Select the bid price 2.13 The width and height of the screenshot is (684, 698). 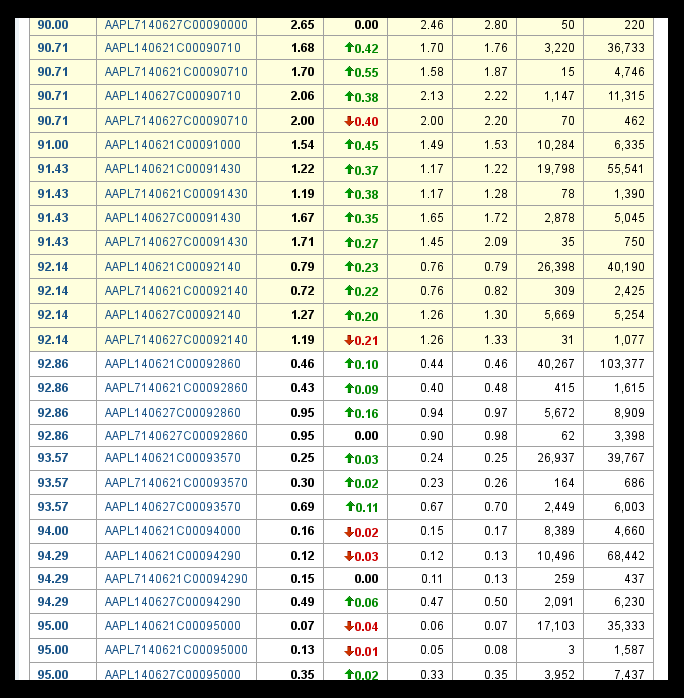coord(432,96)
